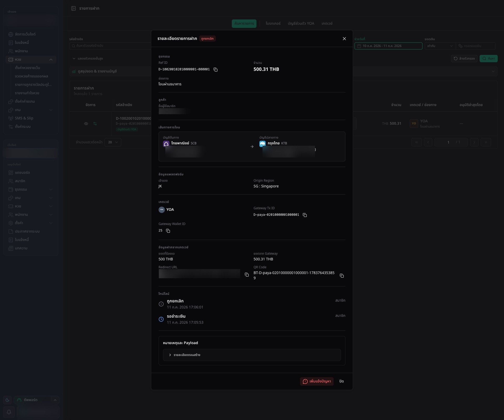Expand lower หวย in site menu
Image resolution: width=504 pixels, height=420 pixels.
coord(31,206)
